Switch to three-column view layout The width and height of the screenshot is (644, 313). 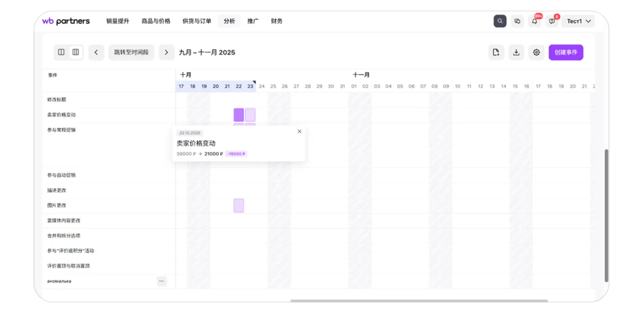click(76, 52)
